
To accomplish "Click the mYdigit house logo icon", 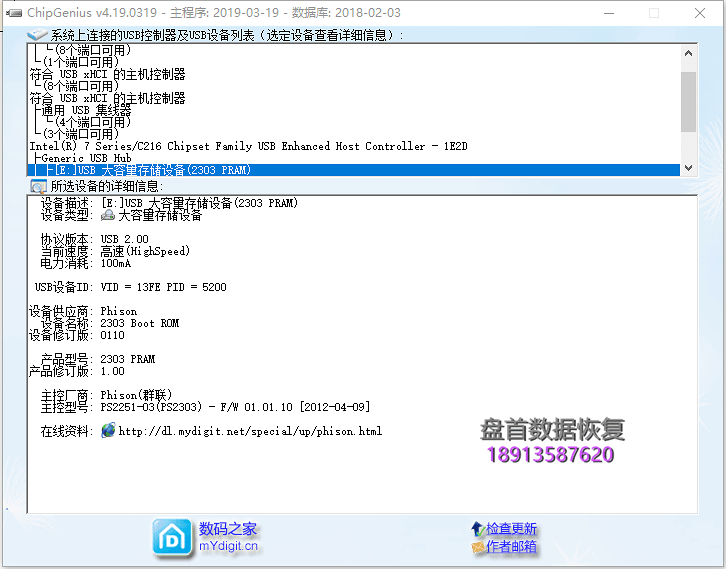I will click(172, 538).
